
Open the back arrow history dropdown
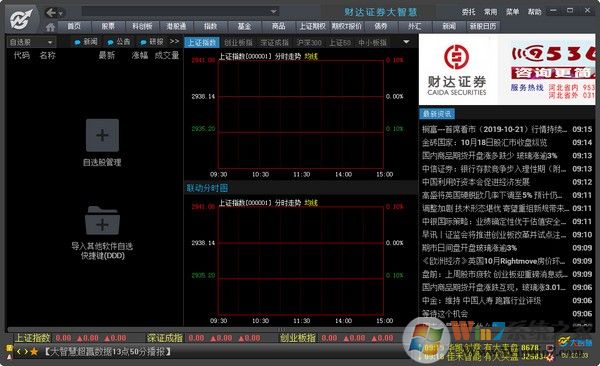(x=60, y=14)
